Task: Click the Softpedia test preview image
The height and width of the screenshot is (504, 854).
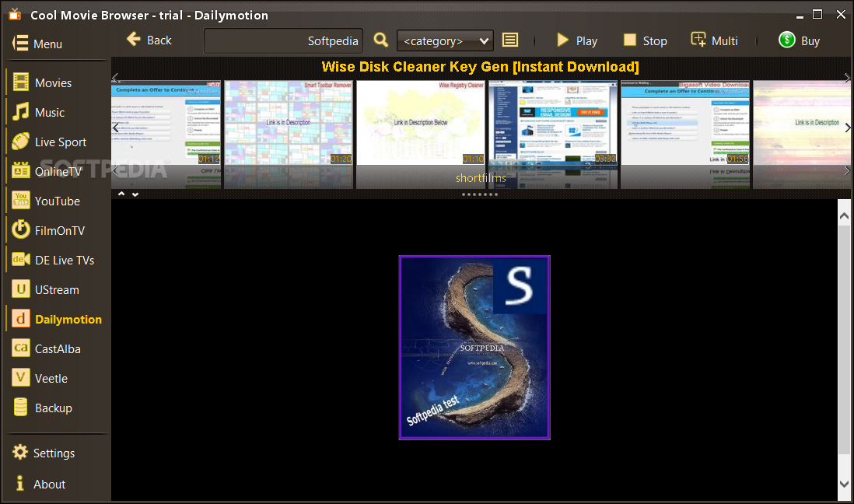Action: click(x=474, y=348)
